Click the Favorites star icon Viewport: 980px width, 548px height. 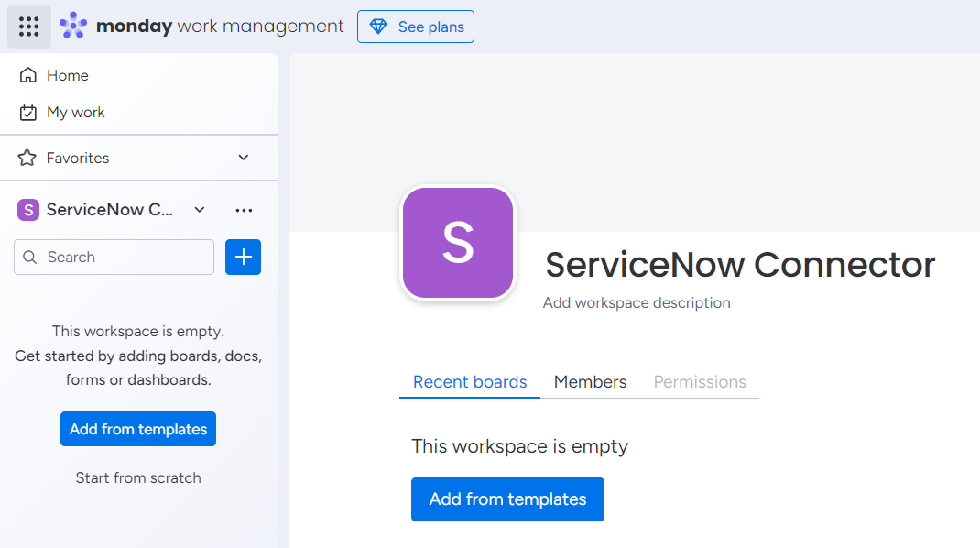click(x=27, y=158)
